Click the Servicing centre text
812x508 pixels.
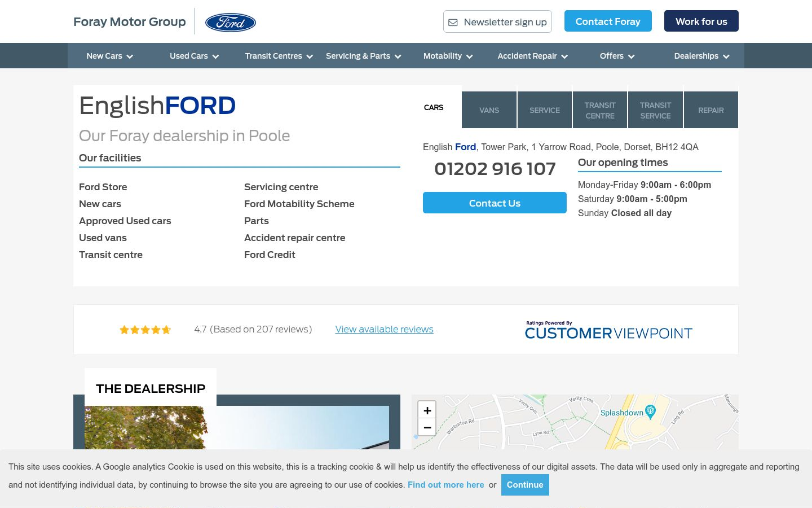pos(281,187)
